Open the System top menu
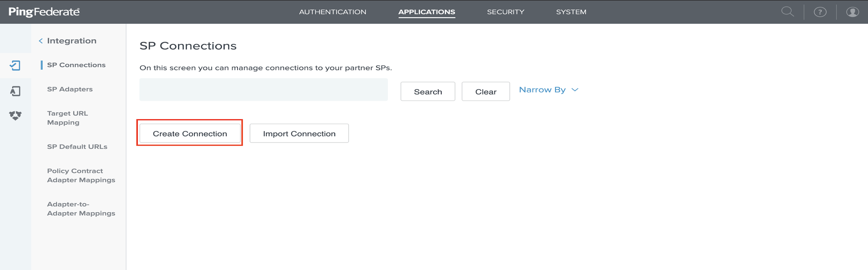Image resolution: width=868 pixels, height=270 pixels. coord(571,12)
